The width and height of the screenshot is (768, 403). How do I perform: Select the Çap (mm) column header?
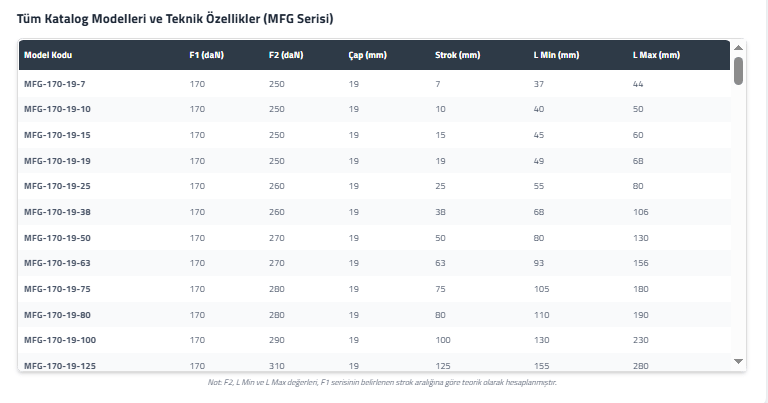(x=367, y=54)
